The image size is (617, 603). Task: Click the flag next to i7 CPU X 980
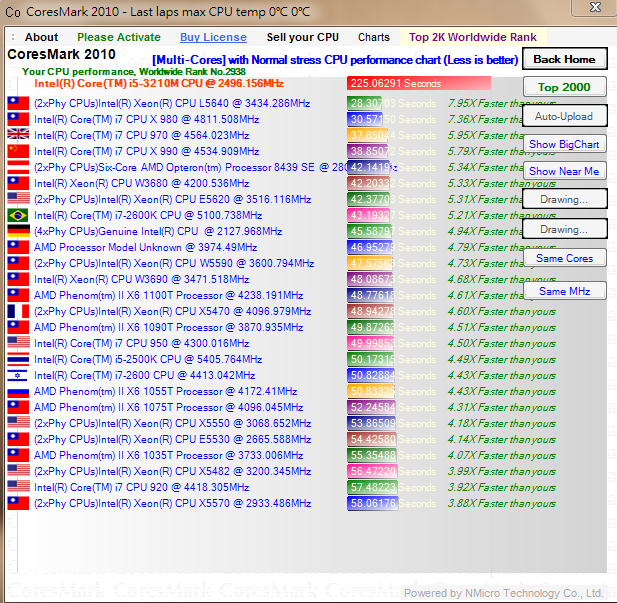[18, 119]
